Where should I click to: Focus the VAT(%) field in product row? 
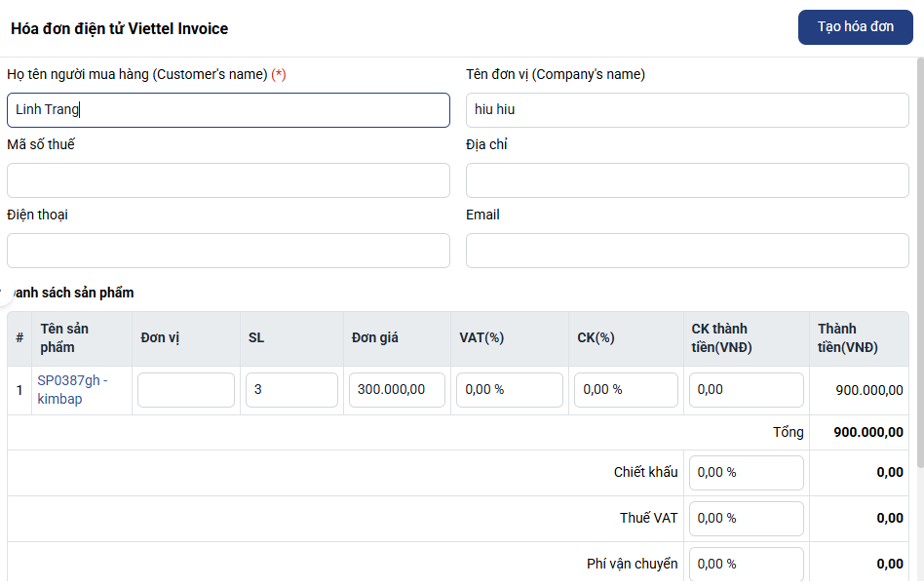pos(509,390)
